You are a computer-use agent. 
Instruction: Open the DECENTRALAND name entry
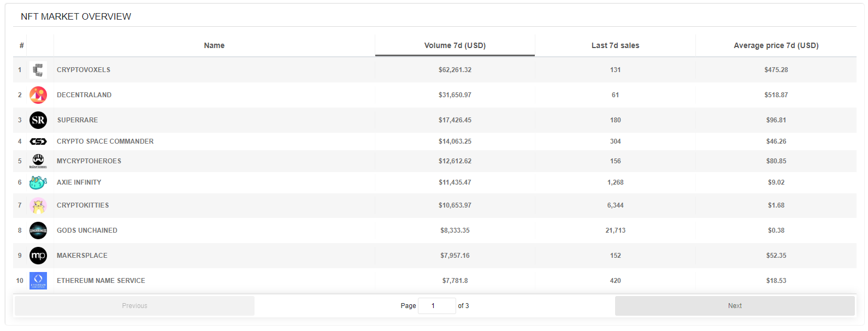pyautogui.click(x=84, y=95)
